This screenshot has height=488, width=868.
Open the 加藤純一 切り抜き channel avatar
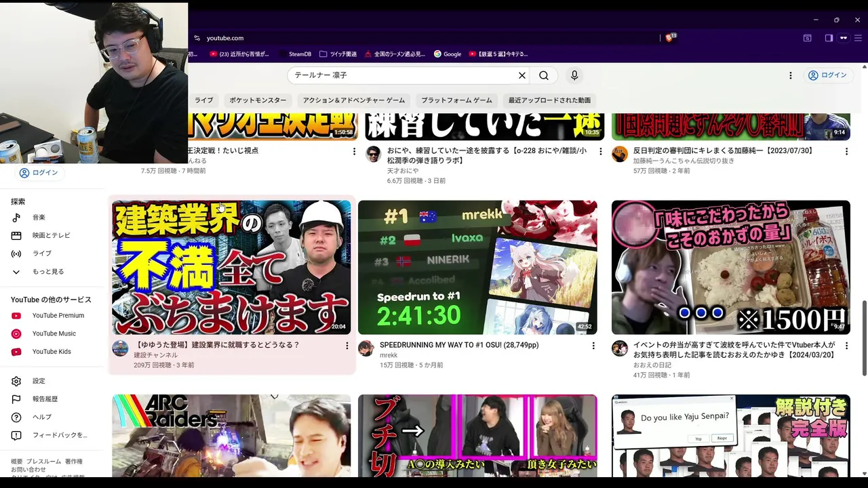620,154
